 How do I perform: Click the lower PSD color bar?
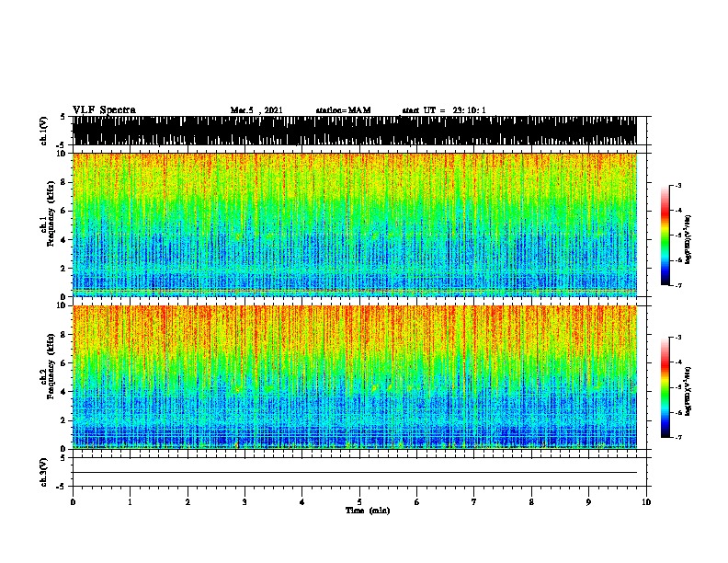click(x=665, y=387)
